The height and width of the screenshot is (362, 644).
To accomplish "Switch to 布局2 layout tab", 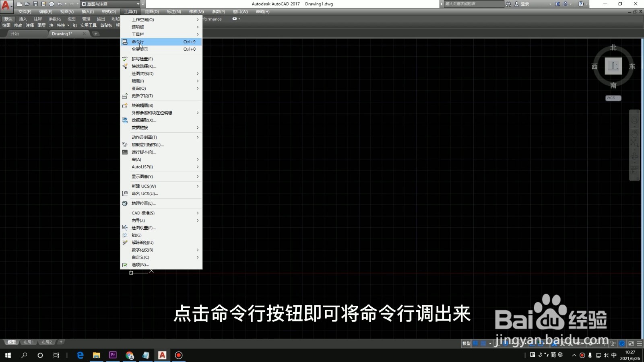I will click(47, 342).
